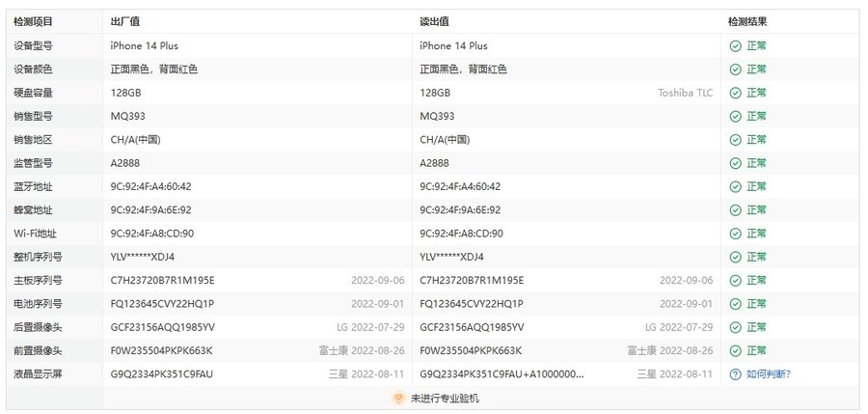Select the check icon in 蓝牙地址 row
The height and width of the screenshot is (414, 868).
(x=735, y=187)
